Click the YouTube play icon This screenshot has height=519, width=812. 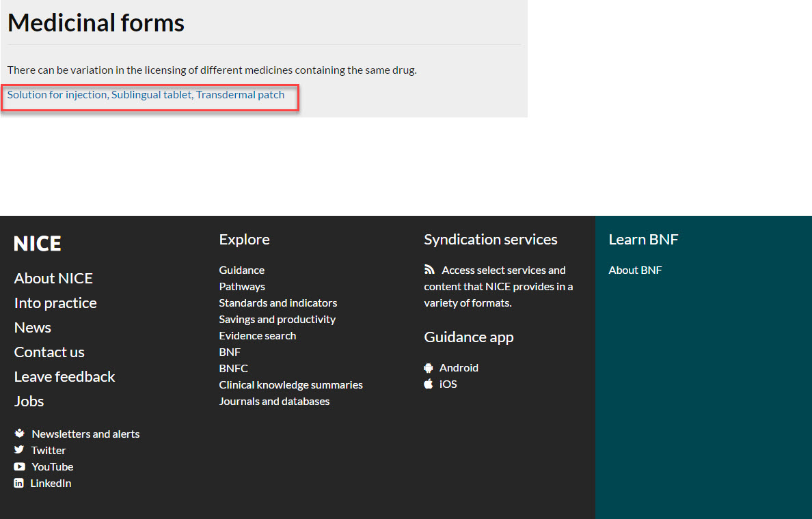[19, 466]
